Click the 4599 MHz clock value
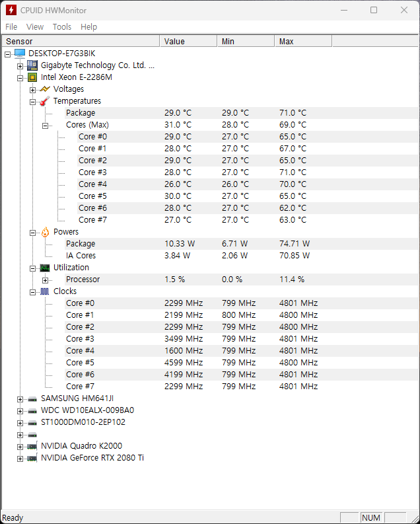Screen dimensions: 420x524 click(184, 363)
